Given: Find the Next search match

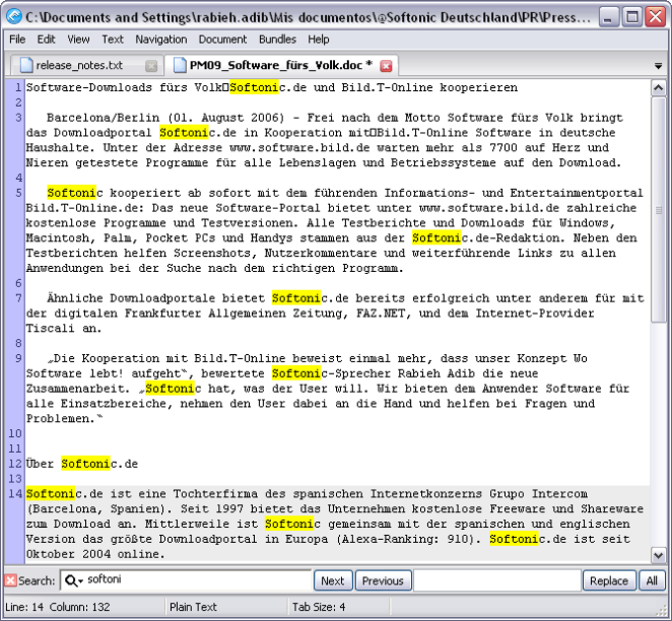Looking at the screenshot, I should 333,580.
